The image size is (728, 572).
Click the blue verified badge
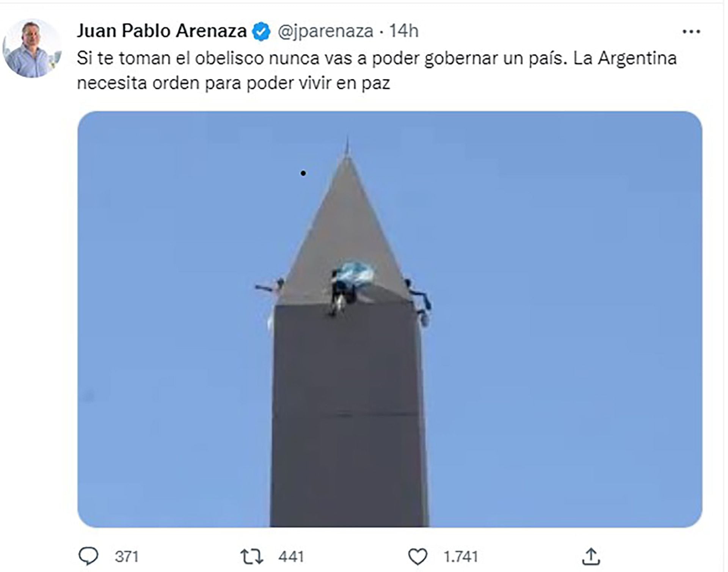261,31
